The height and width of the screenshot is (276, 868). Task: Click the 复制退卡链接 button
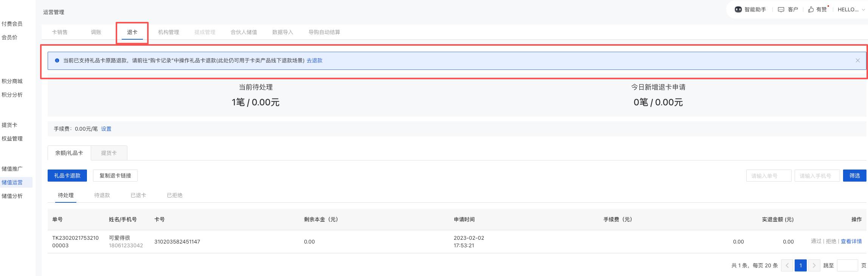[x=115, y=176]
